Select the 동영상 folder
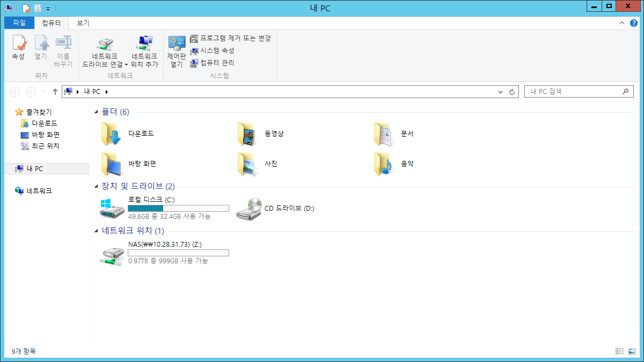The image size is (644, 362). (x=261, y=134)
